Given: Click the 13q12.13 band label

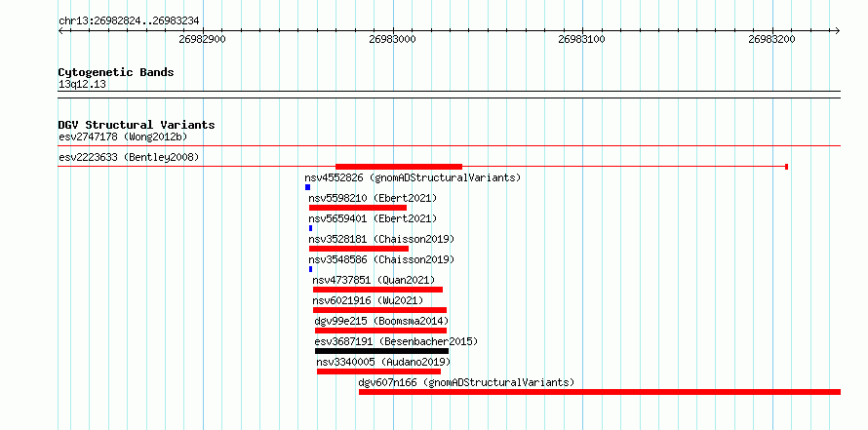Looking at the screenshot, I should pos(82,85).
